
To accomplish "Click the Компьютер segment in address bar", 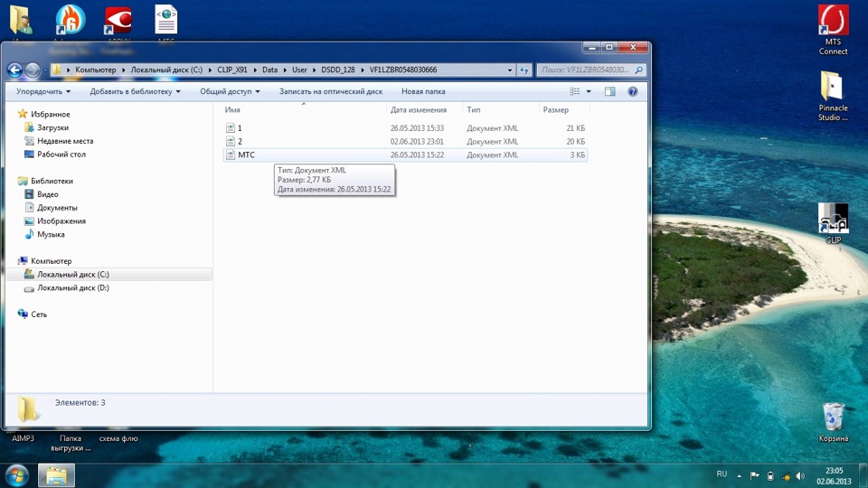I will [96, 70].
